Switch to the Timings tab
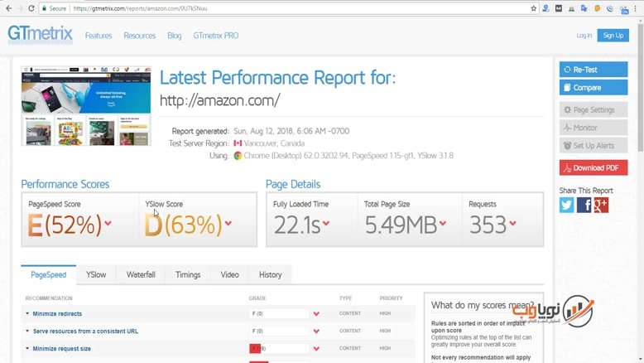 [x=188, y=274]
